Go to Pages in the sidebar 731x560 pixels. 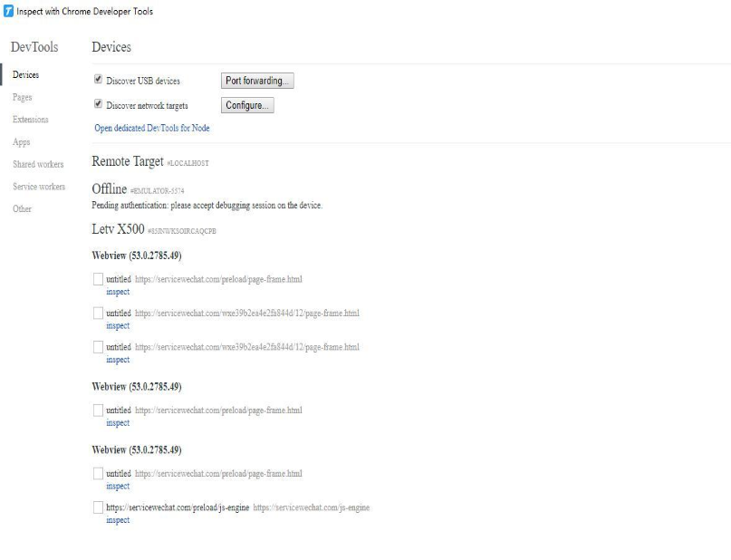point(22,97)
